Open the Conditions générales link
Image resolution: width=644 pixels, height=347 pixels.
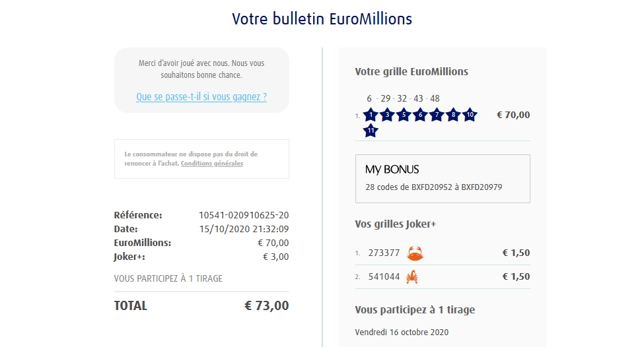click(x=212, y=164)
